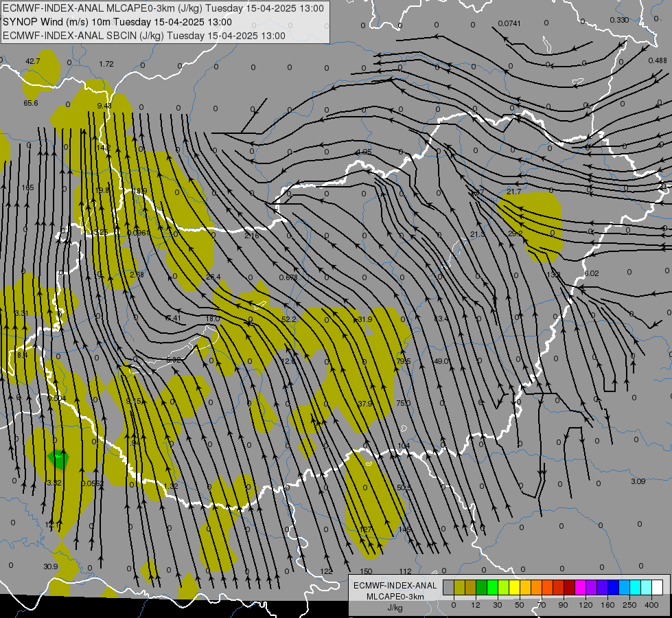672x618 pixels.
Task: Click the map value '1.72'
Action: 106,64
